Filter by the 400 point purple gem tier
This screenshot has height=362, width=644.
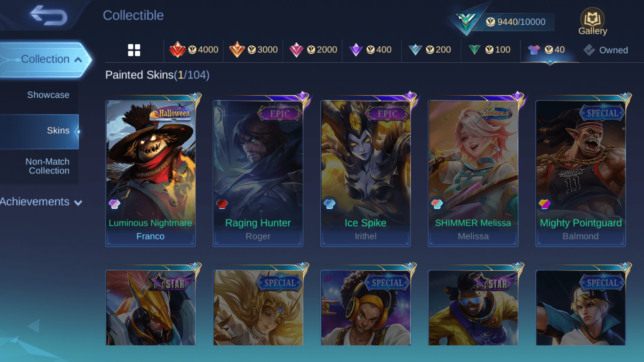370,50
